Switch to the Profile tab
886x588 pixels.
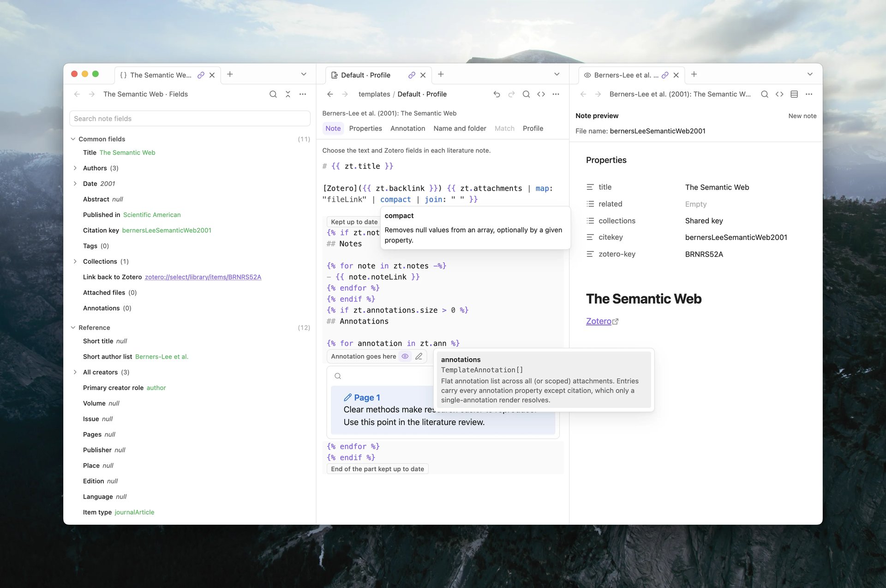pos(533,128)
